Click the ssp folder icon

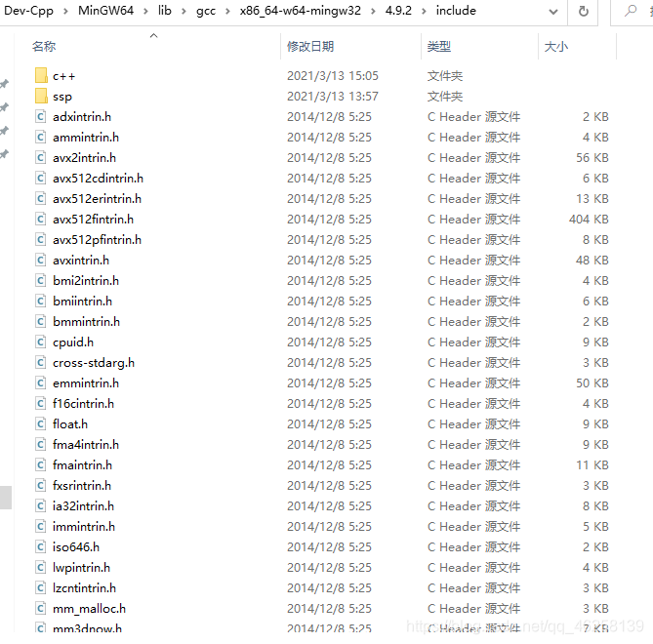41,97
